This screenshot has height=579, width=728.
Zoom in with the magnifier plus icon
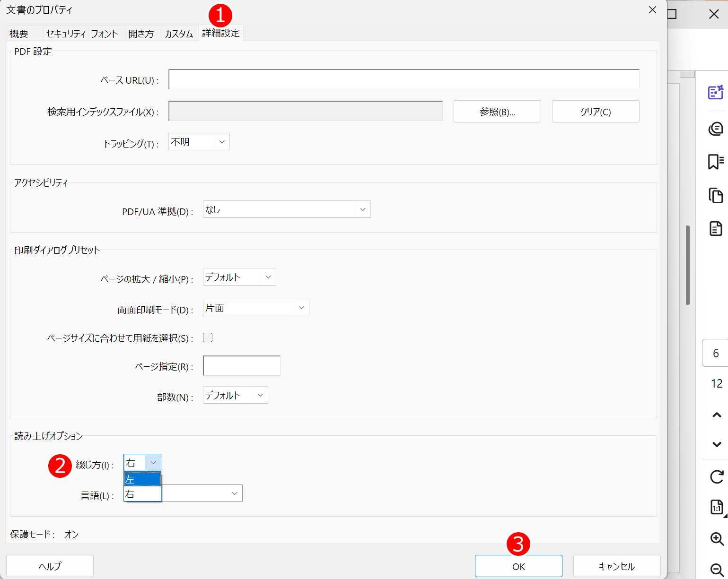click(717, 539)
